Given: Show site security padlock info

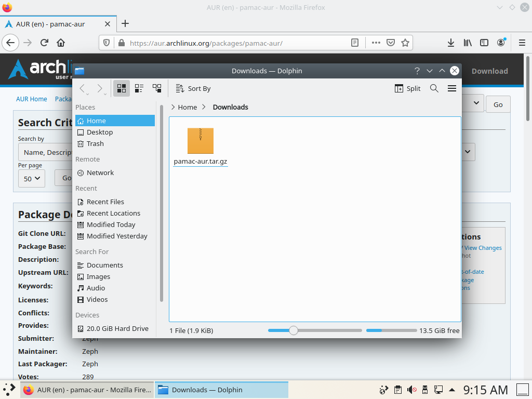Looking at the screenshot, I should pyautogui.click(x=122, y=43).
